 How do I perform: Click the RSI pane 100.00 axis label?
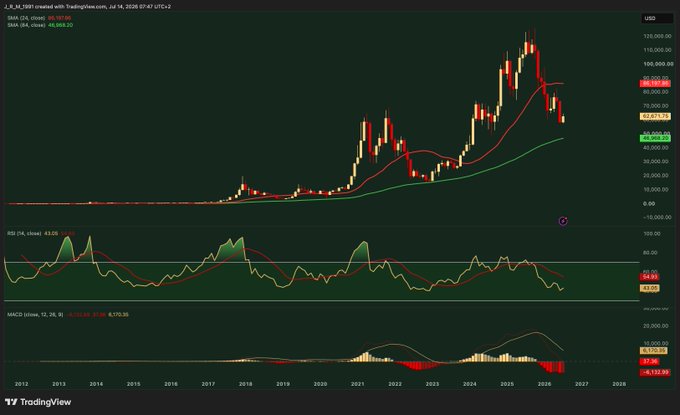[651, 234]
